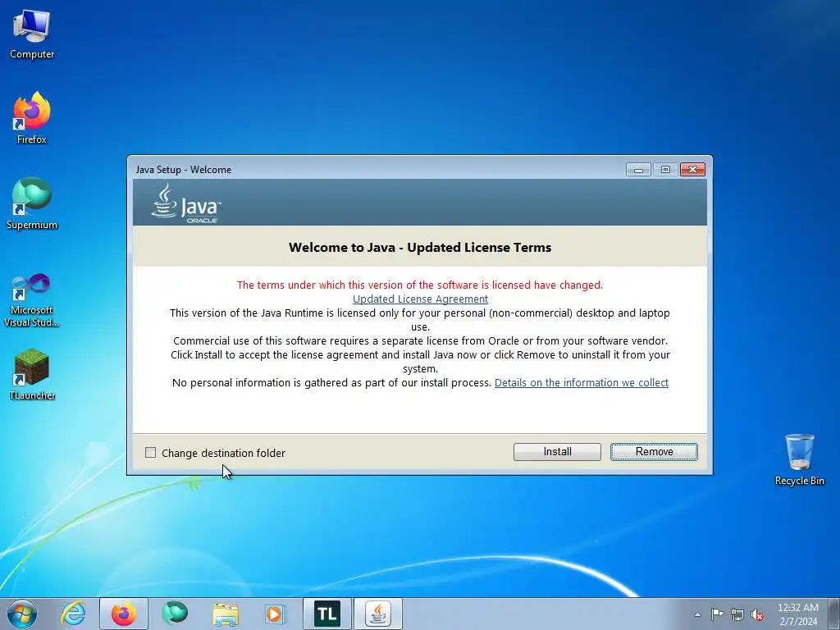Click the Show desktop strip
This screenshot has width=840, height=630.
834,614
